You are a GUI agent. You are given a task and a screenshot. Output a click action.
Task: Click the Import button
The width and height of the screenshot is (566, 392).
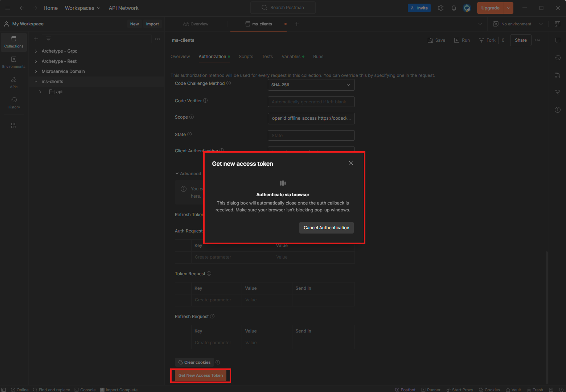tap(152, 24)
